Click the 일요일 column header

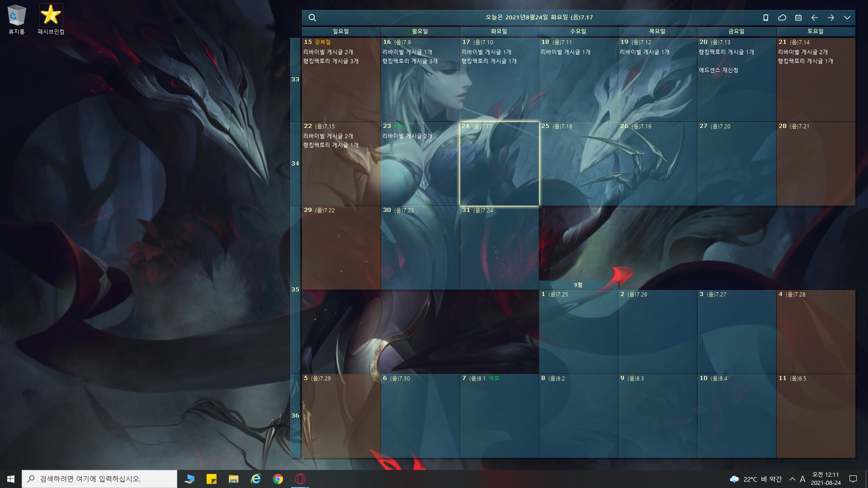click(341, 31)
